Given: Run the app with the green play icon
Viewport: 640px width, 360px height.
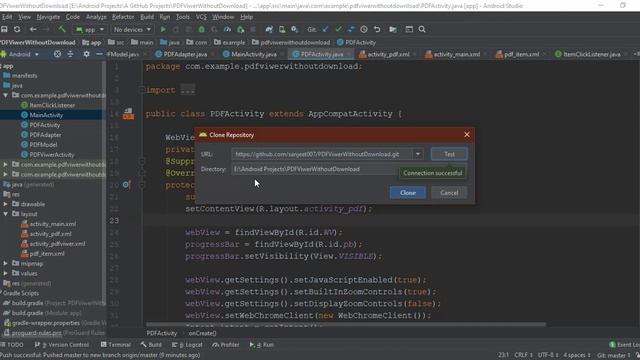Looking at the screenshot, I should pos(163,29).
